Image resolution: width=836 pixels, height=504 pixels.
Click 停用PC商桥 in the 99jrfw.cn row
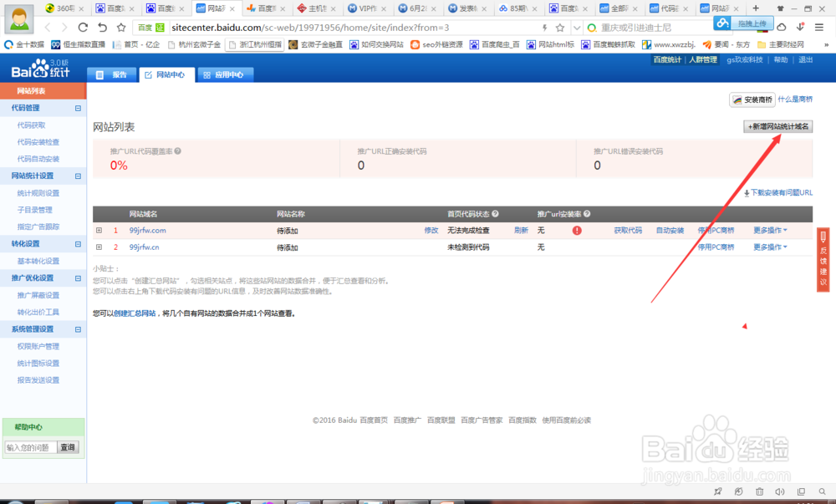tap(716, 247)
